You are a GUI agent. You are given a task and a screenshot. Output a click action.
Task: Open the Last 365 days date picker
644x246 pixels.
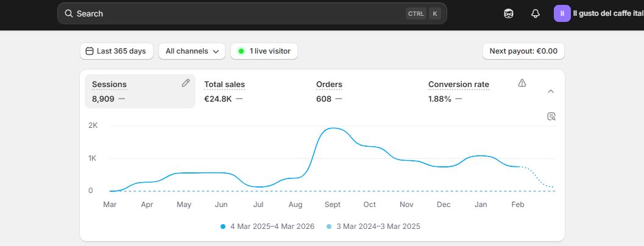coord(116,51)
